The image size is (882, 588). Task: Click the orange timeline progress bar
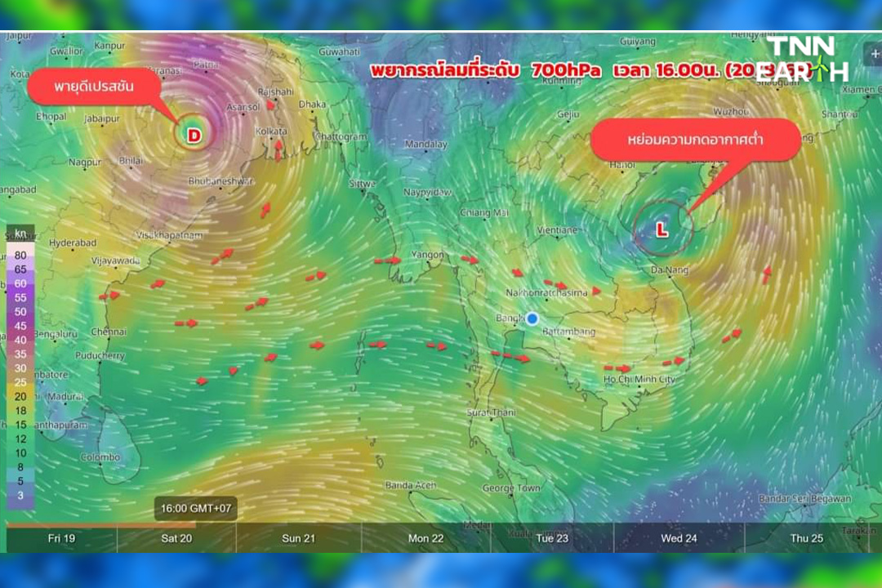pyautogui.click(x=101, y=525)
